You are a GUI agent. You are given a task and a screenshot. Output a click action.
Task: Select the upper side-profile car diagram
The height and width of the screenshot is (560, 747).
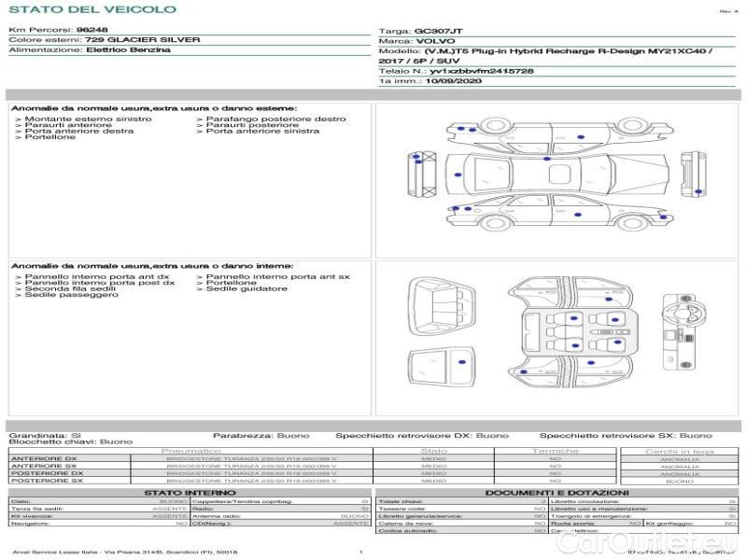(557, 133)
